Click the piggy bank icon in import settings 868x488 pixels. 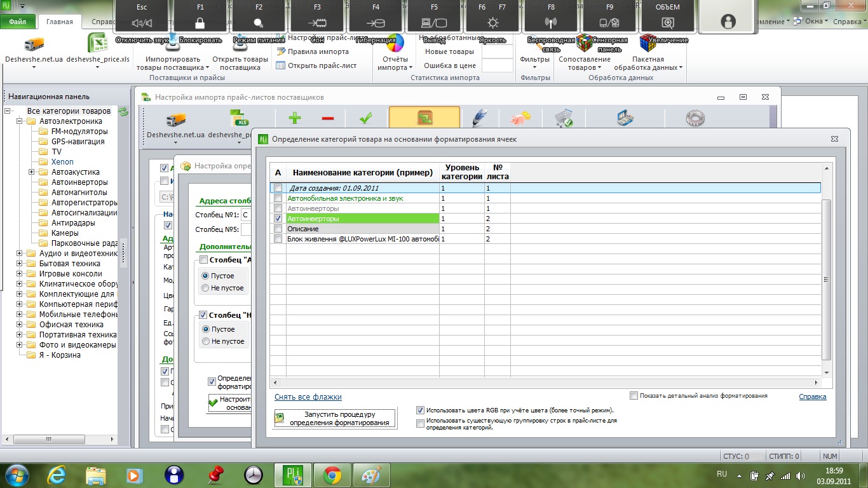pyautogui.click(x=522, y=118)
